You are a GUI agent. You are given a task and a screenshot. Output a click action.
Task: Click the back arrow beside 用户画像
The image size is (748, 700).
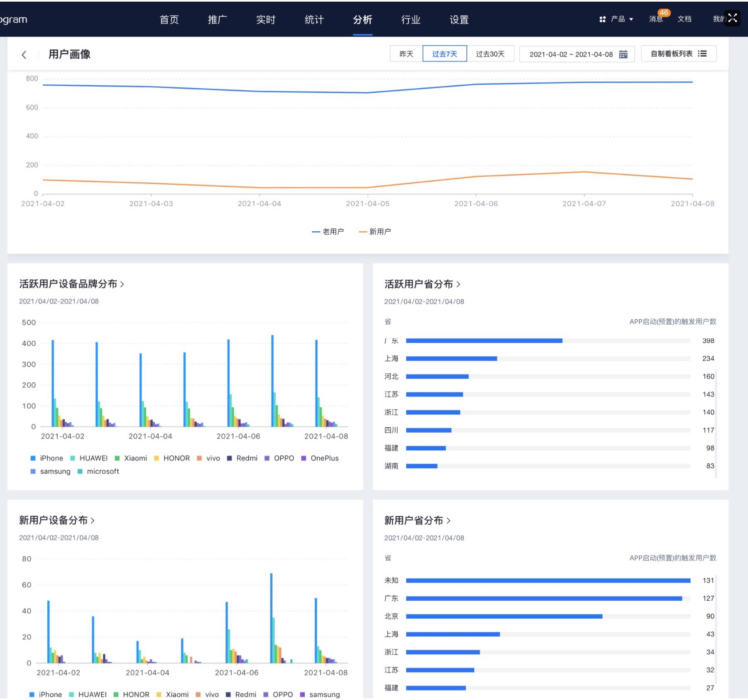[24, 54]
